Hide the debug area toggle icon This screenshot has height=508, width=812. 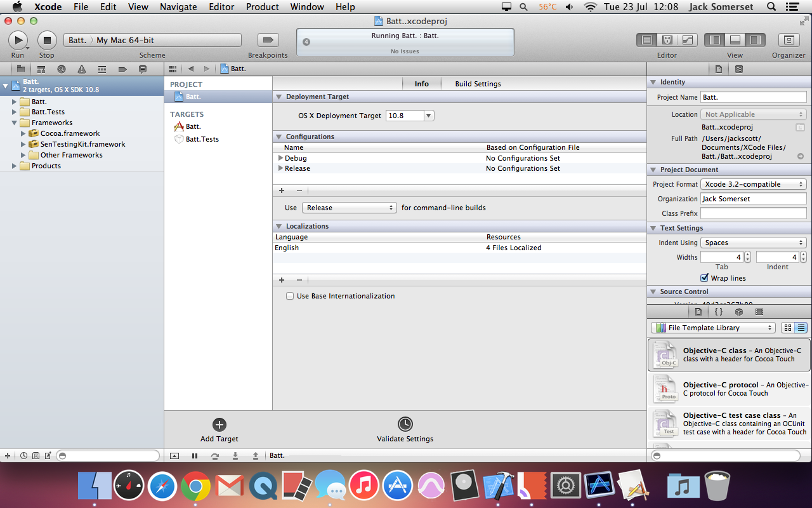174,455
